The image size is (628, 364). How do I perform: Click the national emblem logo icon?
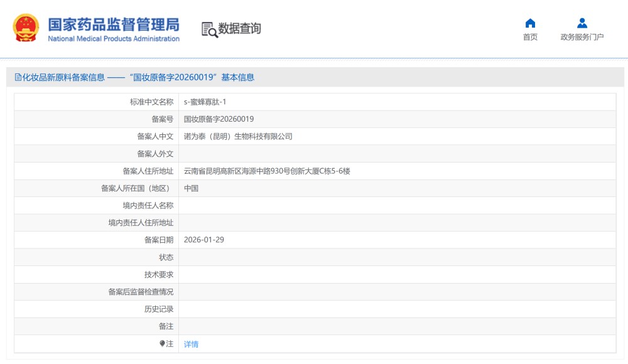point(25,28)
